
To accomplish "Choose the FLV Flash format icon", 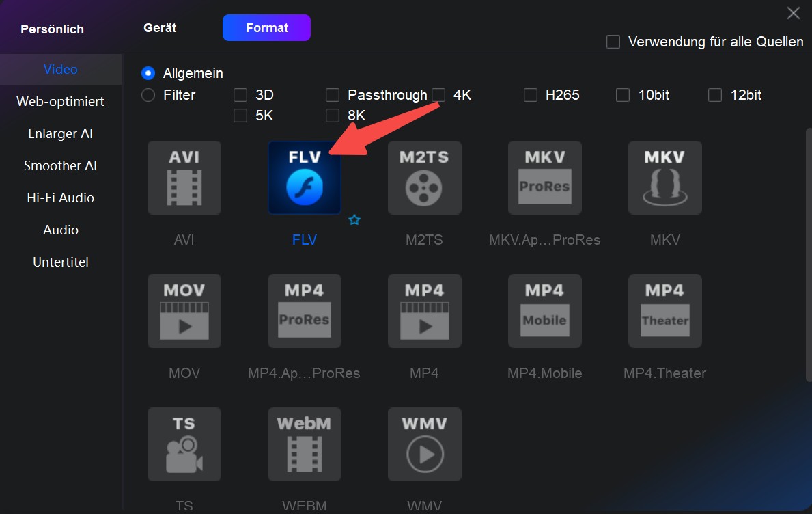I will [x=305, y=178].
